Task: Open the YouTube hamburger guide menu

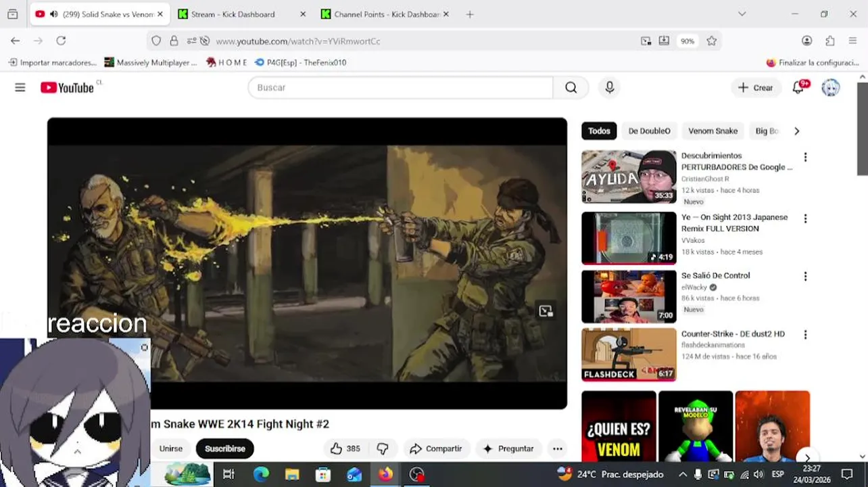Action: pyautogui.click(x=20, y=87)
